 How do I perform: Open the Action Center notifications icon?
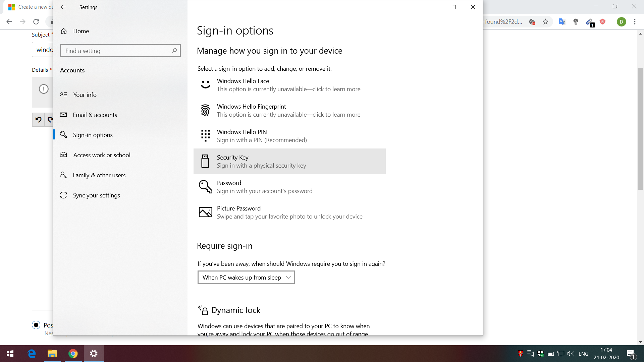pos(631,354)
